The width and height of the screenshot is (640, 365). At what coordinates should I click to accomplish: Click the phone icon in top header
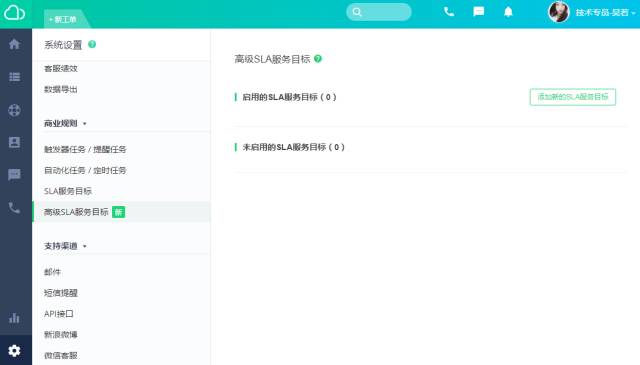[x=449, y=12]
